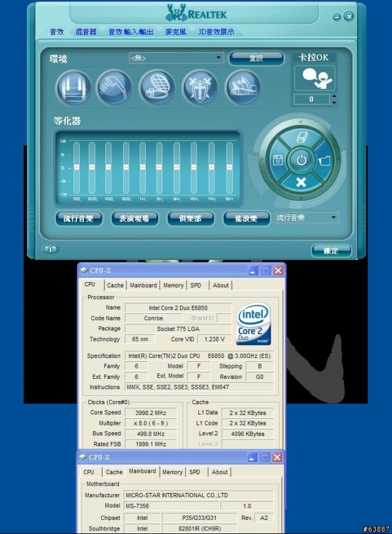Click the 重設 reset button

[256, 58]
